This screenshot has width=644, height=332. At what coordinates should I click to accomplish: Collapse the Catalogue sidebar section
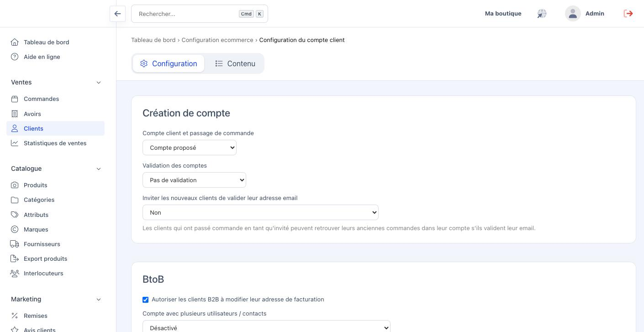tap(99, 169)
